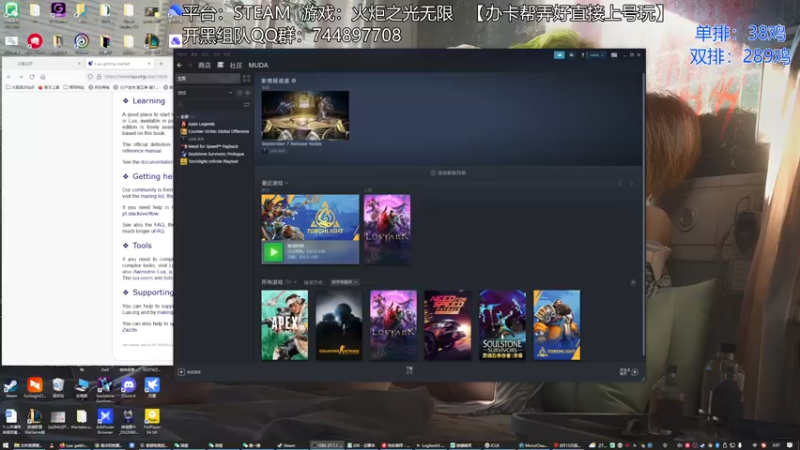Click the add a game button at bottom left
The width and height of the screenshot is (800, 450).
coord(189,372)
